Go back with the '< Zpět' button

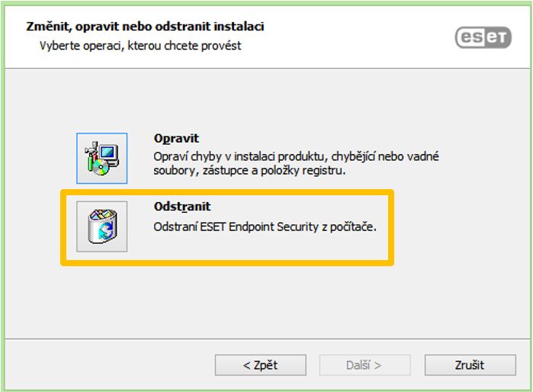point(260,365)
